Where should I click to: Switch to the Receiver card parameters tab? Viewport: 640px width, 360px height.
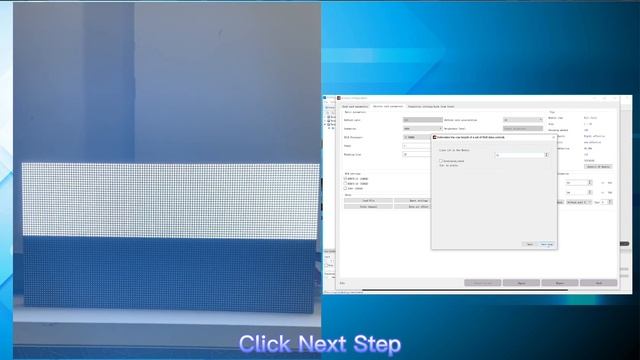[x=388, y=107]
